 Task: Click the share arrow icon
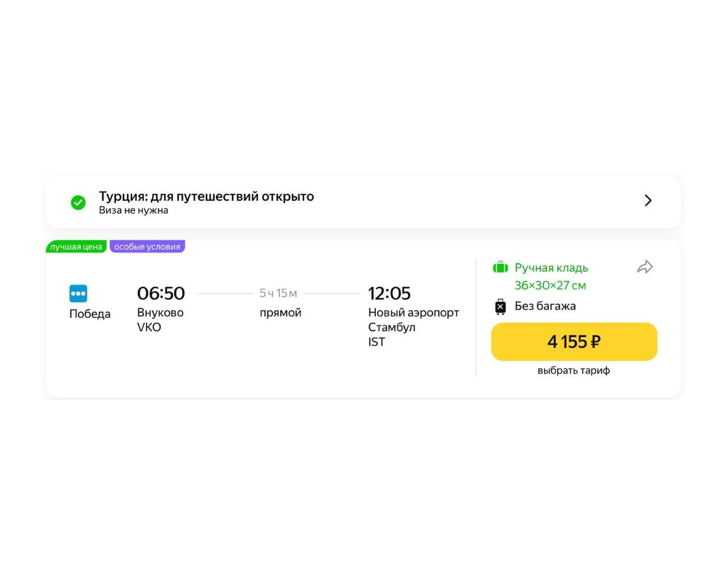coord(645,267)
